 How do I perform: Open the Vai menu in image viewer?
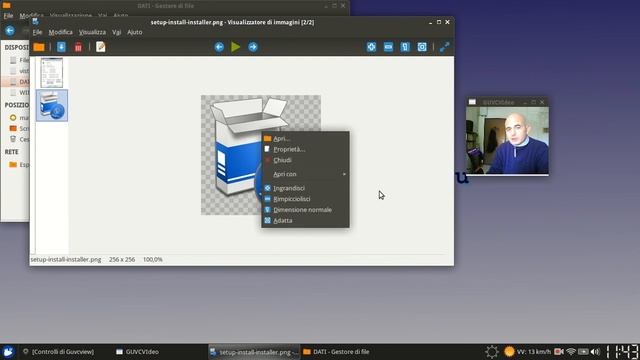tap(117, 32)
